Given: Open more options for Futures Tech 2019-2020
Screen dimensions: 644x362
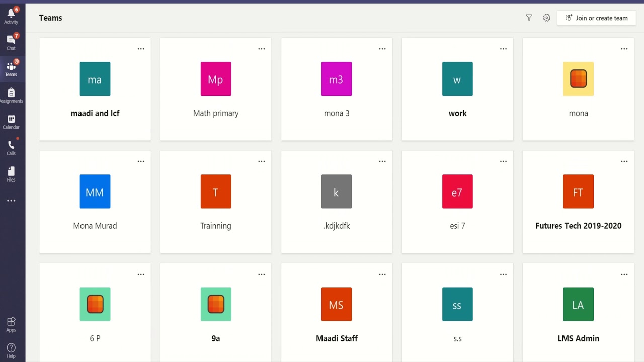Looking at the screenshot, I should (x=624, y=161).
